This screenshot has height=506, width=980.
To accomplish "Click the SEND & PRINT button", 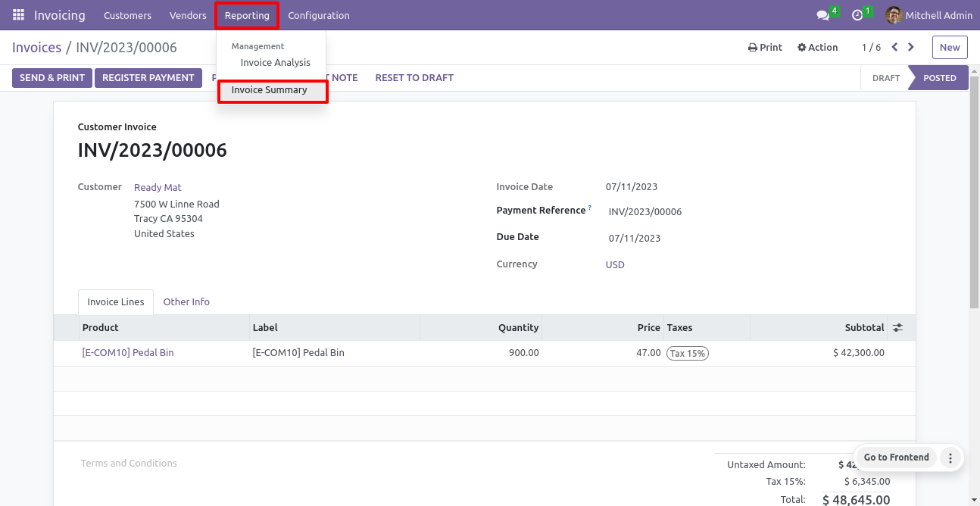I will (52, 78).
